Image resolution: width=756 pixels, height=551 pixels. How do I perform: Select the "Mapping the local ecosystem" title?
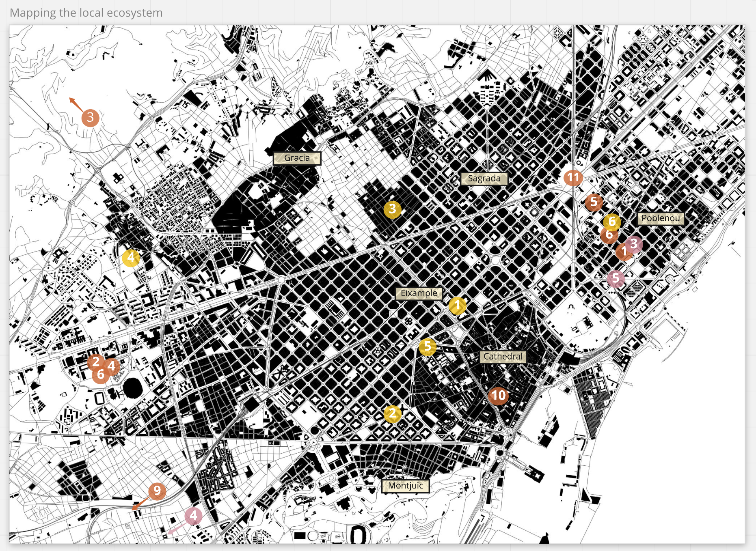[86, 13]
